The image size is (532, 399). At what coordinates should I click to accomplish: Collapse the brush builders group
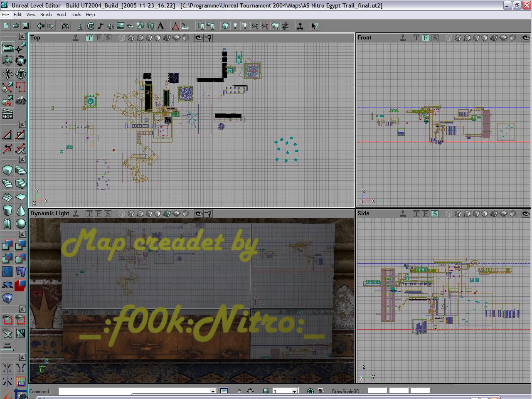pyautogui.click(x=22, y=160)
